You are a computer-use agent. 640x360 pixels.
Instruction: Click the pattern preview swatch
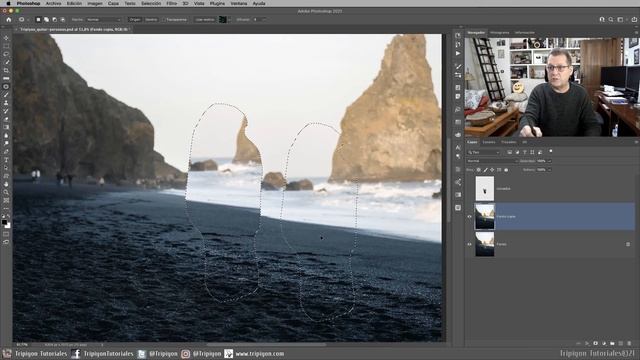(x=222, y=19)
